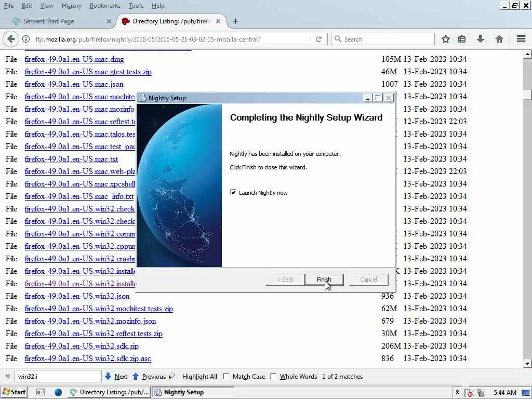Go to the Home page icon

pyautogui.click(x=499, y=39)
